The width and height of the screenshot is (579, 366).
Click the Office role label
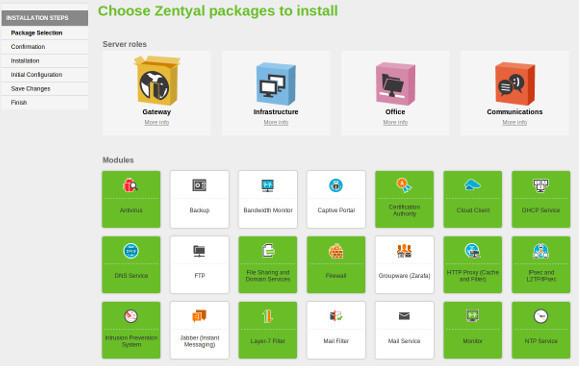[x=395, y=112]
